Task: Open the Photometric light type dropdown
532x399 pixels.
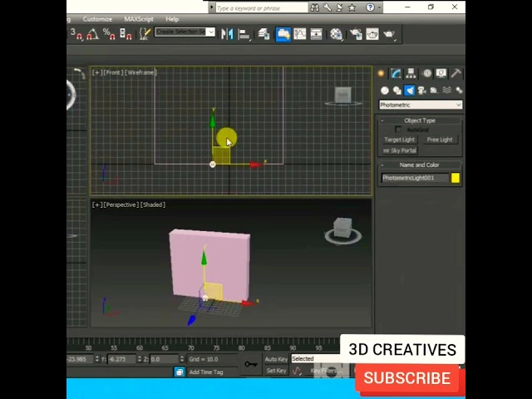Action: click(421, 105)
